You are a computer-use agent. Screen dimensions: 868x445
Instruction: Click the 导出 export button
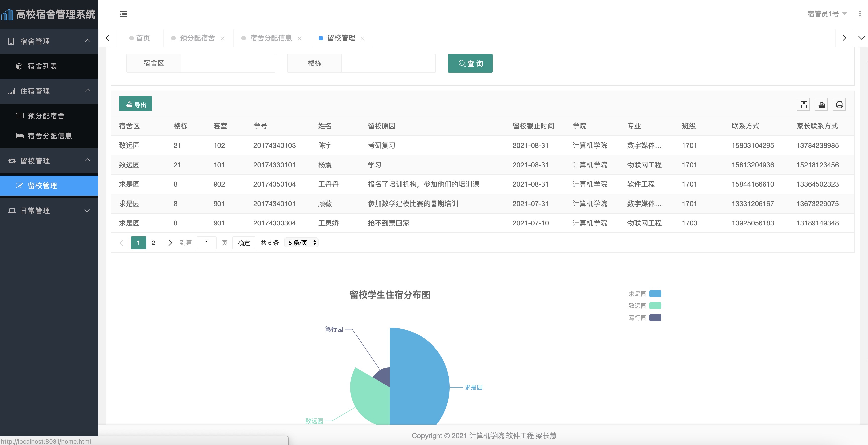click(135, 104)
